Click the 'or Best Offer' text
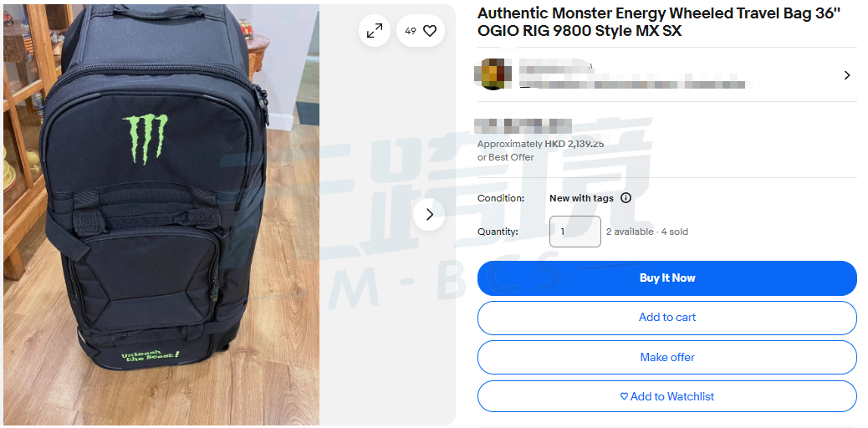 (x=506, y=157)
